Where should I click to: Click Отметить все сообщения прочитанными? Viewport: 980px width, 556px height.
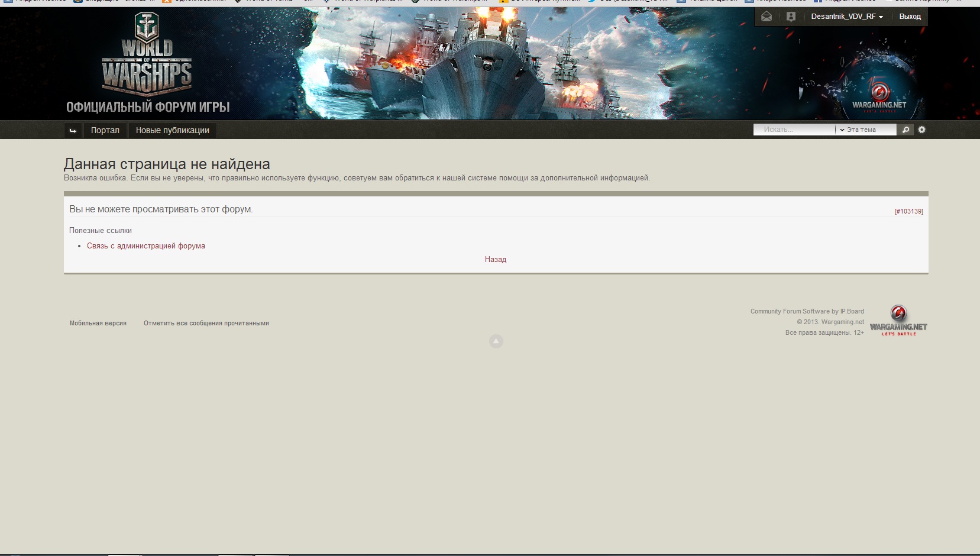(206, 324)
